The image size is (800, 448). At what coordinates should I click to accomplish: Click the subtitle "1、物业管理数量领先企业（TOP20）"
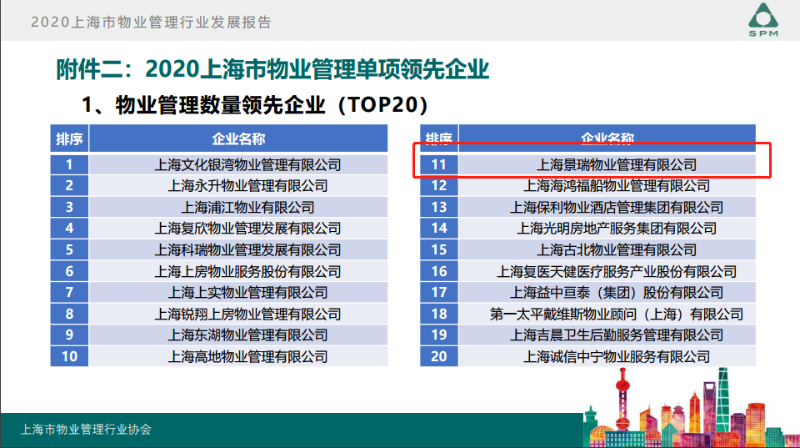coord(255,105)
